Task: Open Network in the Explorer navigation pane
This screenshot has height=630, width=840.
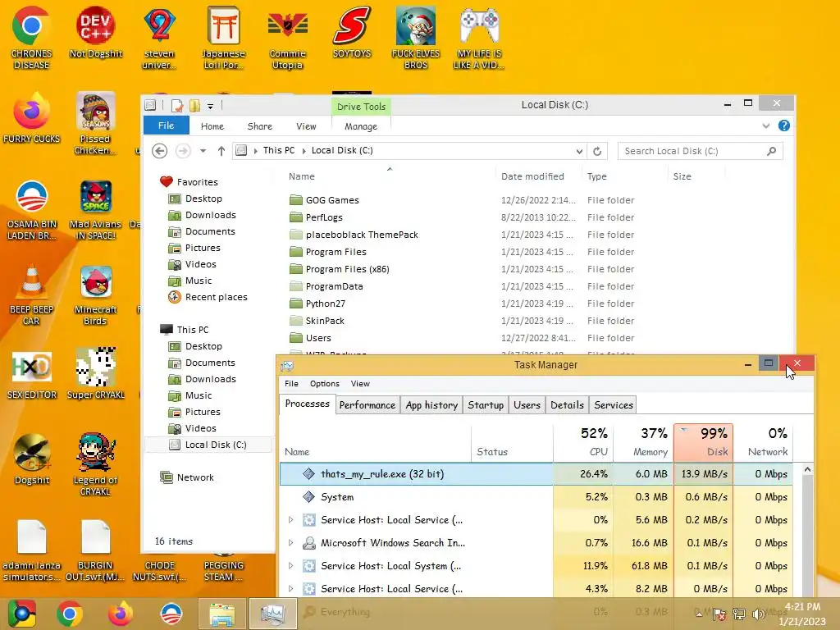Action: tap(195, 477)
